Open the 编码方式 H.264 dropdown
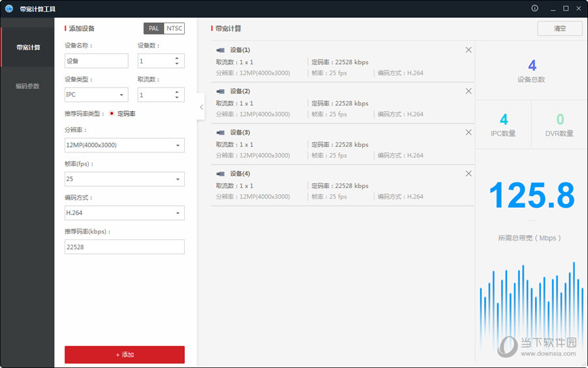Image resolution: width=588 pixels, height=368 pixels. coord(124,213)
